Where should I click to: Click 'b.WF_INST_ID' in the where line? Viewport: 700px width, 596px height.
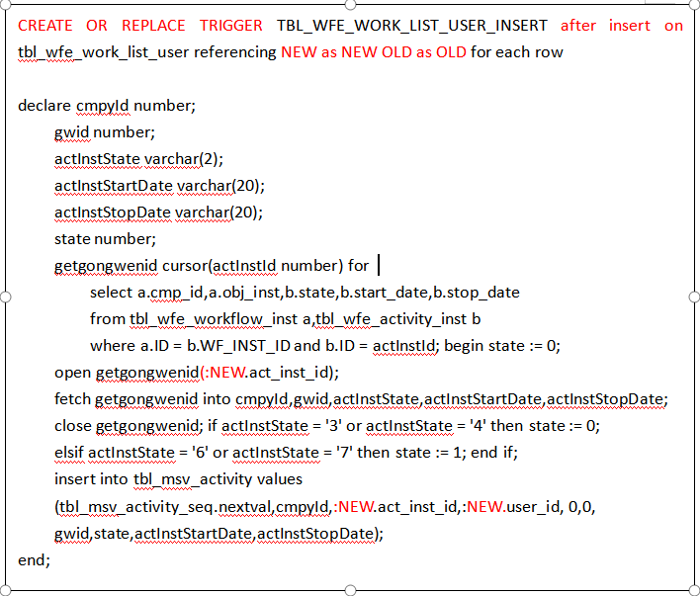[x=238, y=346]
